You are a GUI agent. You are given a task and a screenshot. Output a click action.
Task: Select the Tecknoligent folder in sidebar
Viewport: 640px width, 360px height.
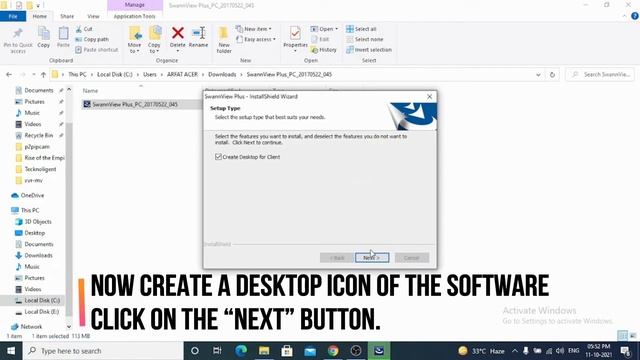pyautogui.click(x=40, y=169)
